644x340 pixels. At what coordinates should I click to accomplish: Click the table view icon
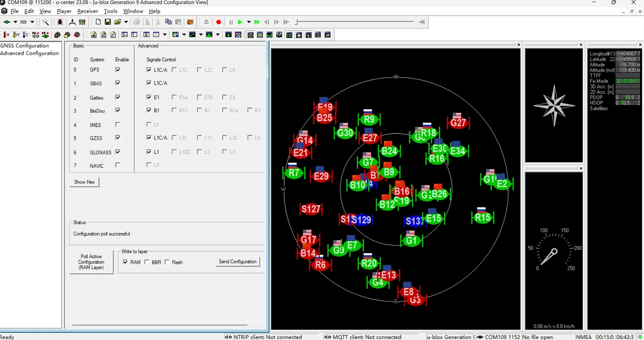tap(156, 35)
